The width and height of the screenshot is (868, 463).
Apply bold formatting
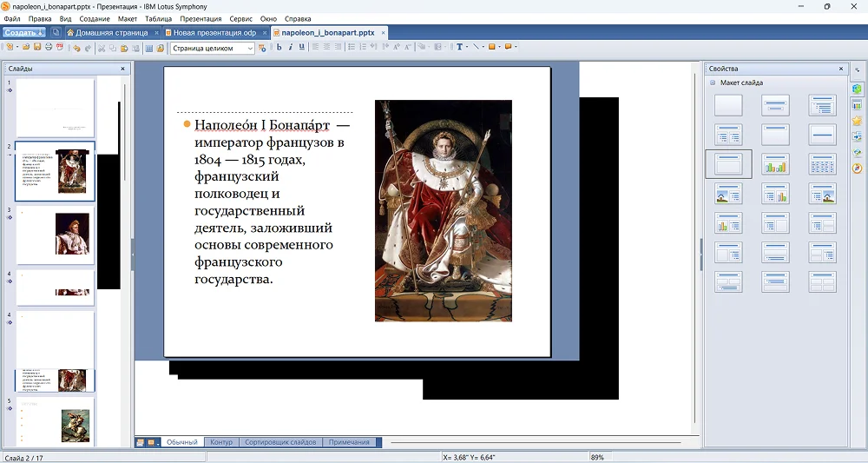(279, 48)
